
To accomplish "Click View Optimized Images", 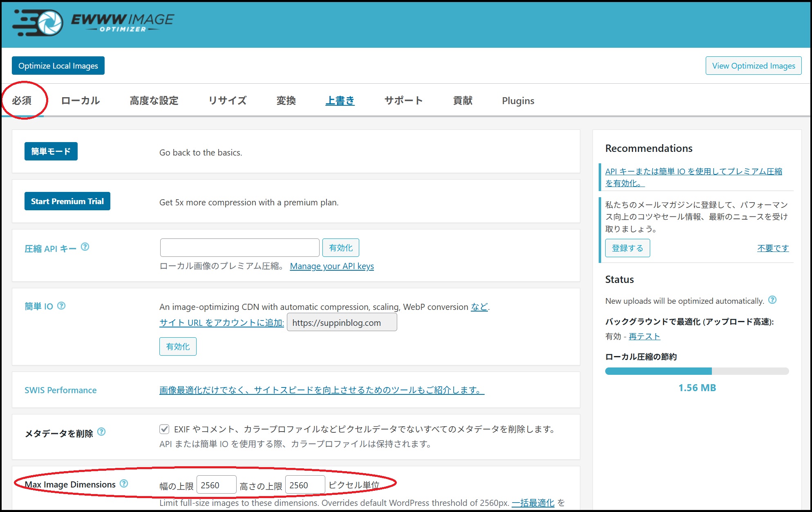I will tap(753, 65).
